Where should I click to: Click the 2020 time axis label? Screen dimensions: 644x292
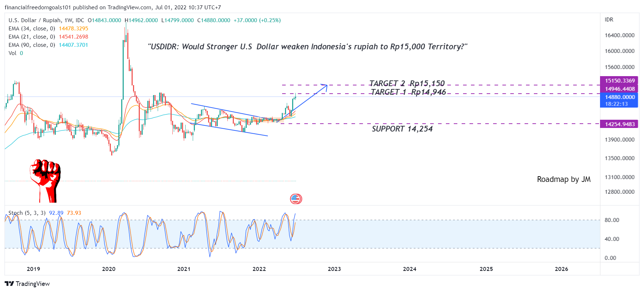click(109, 269)
